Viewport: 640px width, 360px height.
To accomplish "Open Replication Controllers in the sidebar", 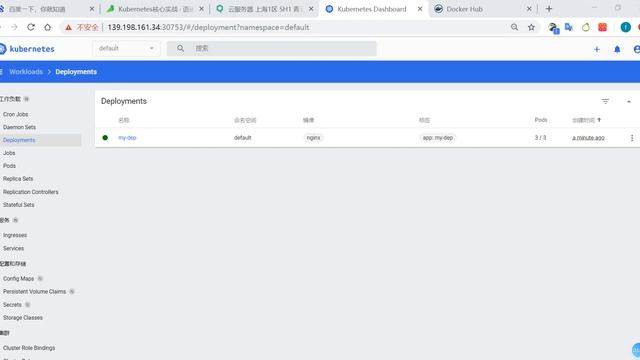I will (31, 192).
